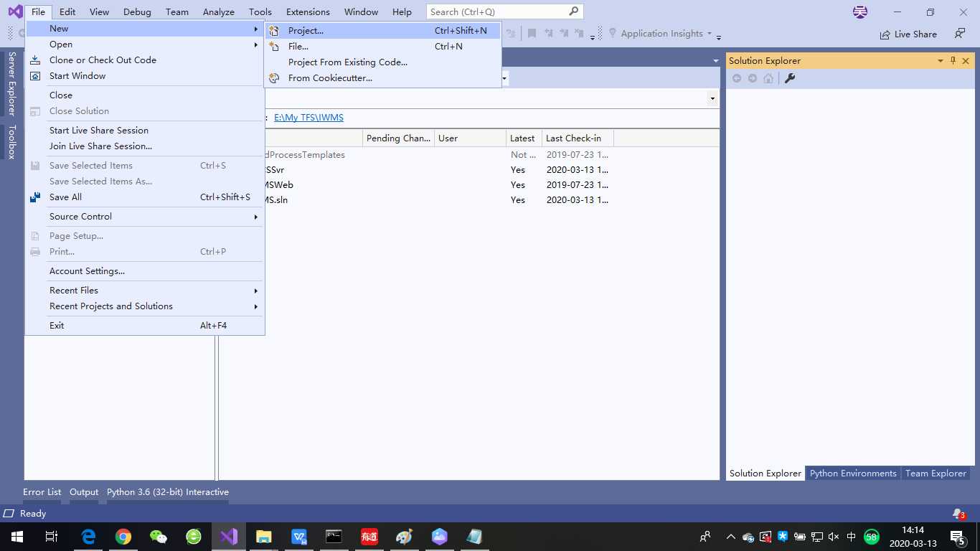
Task: Click the Solution Explorer wrench properties icon
Action: click(790, 78)
